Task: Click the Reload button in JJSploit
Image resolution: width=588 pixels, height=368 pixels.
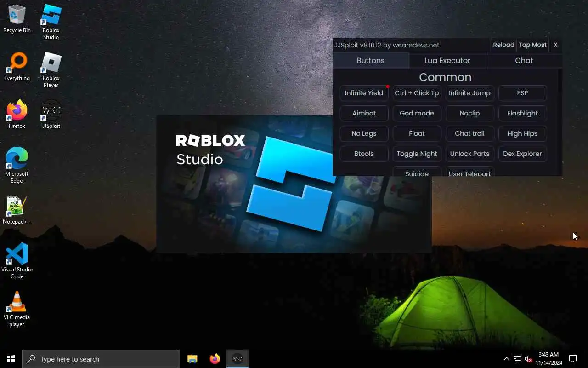Action: [x=503, y=45]
